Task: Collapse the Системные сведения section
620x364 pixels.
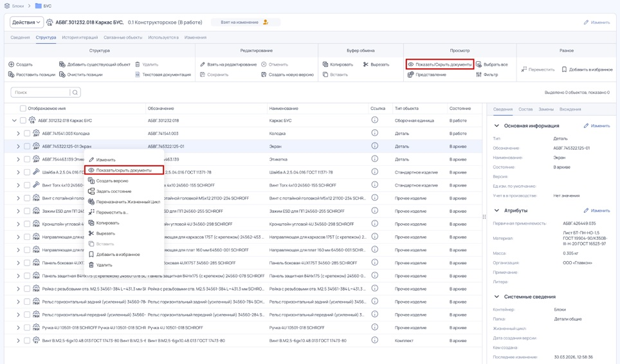Action: (497, 296)
